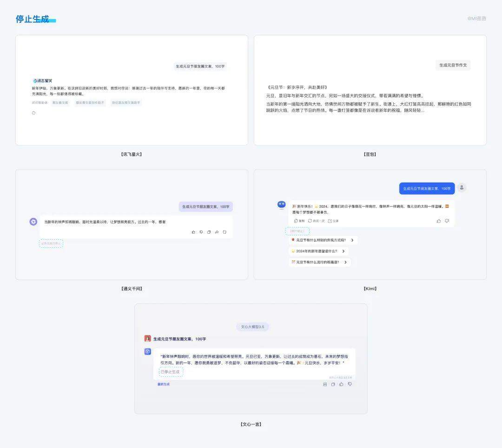The height and width of the screenshot is (448, 502).
Task: Open suggestion 2024年的新年愿望是什么?
Action: pyautogui.click(x=318, y=251)
